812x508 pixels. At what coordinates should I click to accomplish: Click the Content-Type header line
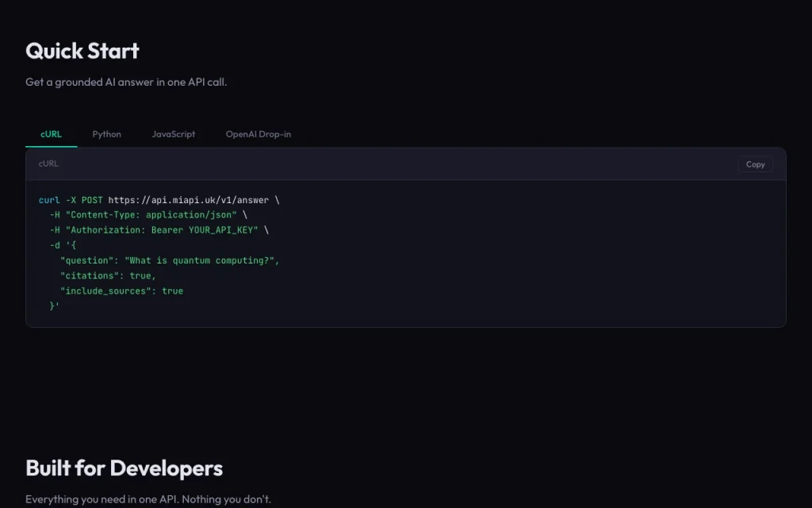pyautogui.click(x=148, y=215)
